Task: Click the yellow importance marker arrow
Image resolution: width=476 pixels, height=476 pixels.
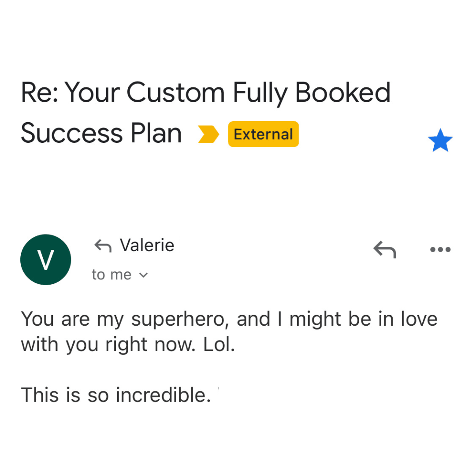Action: click(x=208, y=134)
